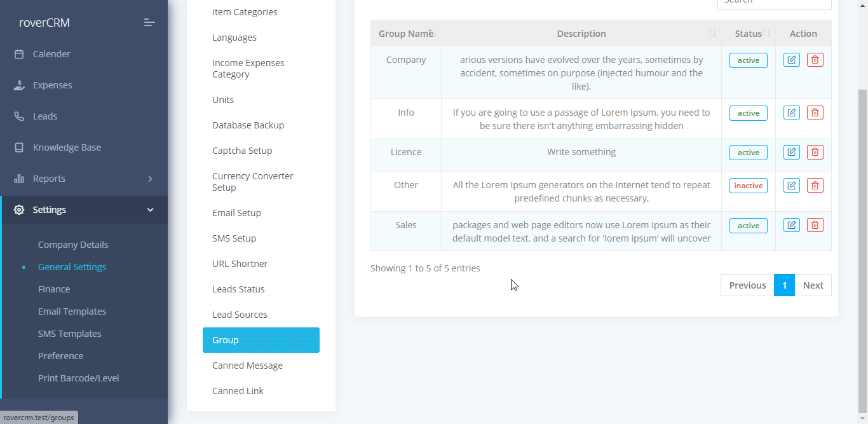Expand the Reports submenu
Screen dimensions: 868x424
150,179
